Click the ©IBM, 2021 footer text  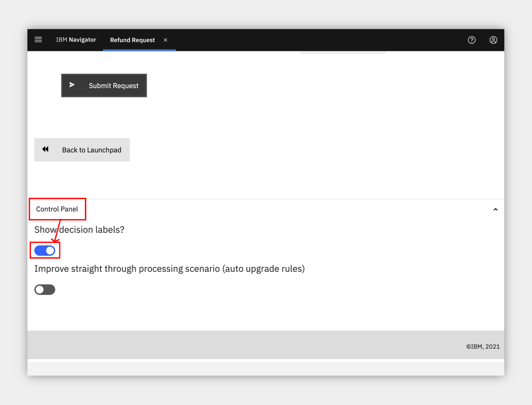[483, 346]
